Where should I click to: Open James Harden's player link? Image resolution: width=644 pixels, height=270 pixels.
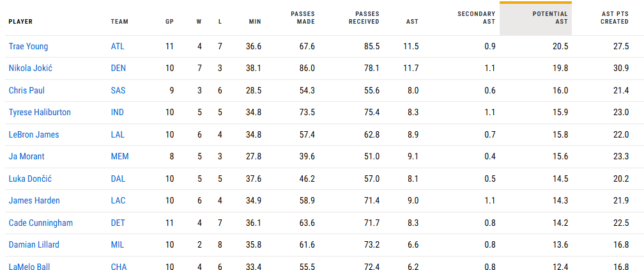coord(34,201)
